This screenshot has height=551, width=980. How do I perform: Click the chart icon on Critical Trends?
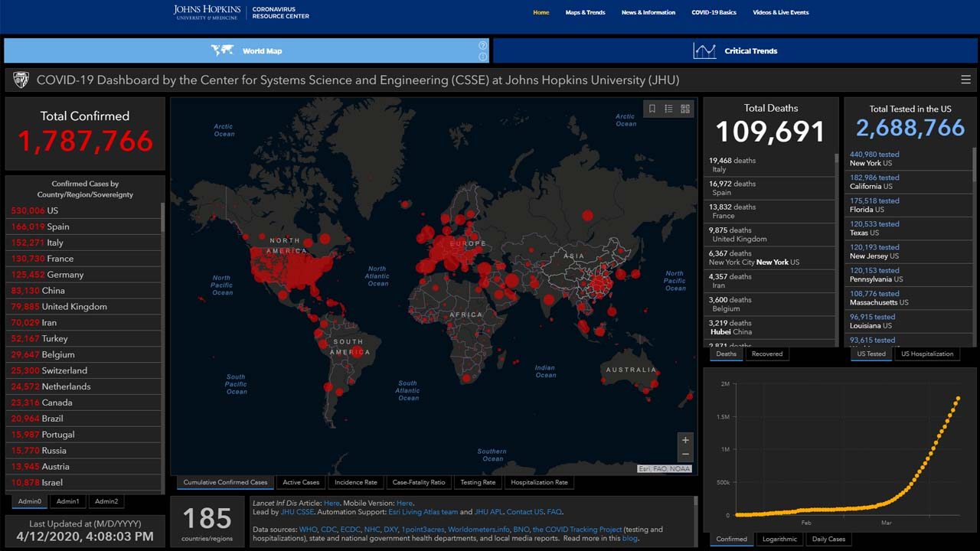click(704, 51)
